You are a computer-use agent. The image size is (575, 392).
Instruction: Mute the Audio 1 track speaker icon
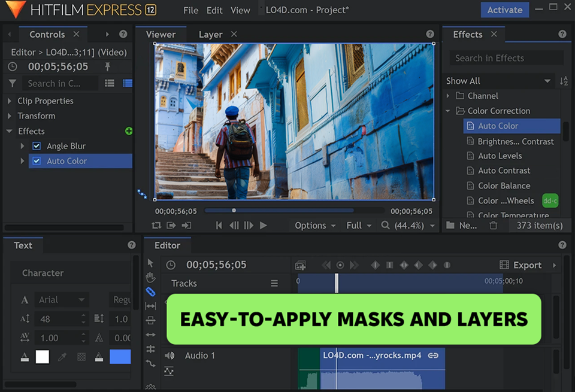(170, 355)
